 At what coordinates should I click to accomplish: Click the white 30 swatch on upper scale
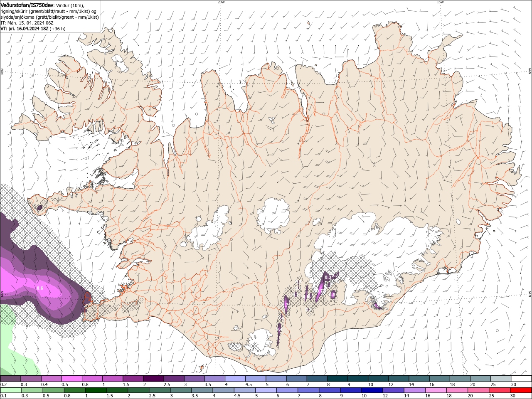click(x=521, y=379)
